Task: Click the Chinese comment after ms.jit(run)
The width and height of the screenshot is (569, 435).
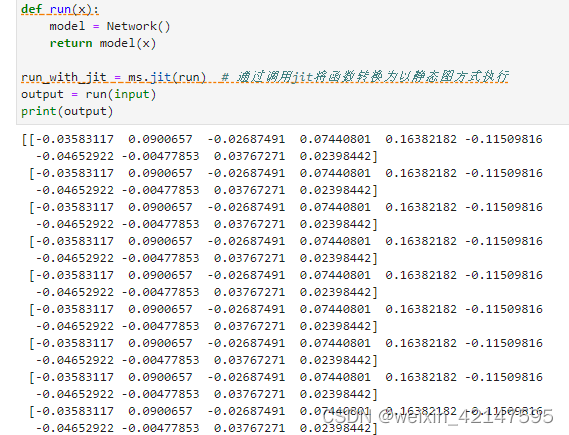Action: click(x=365, y=77)
